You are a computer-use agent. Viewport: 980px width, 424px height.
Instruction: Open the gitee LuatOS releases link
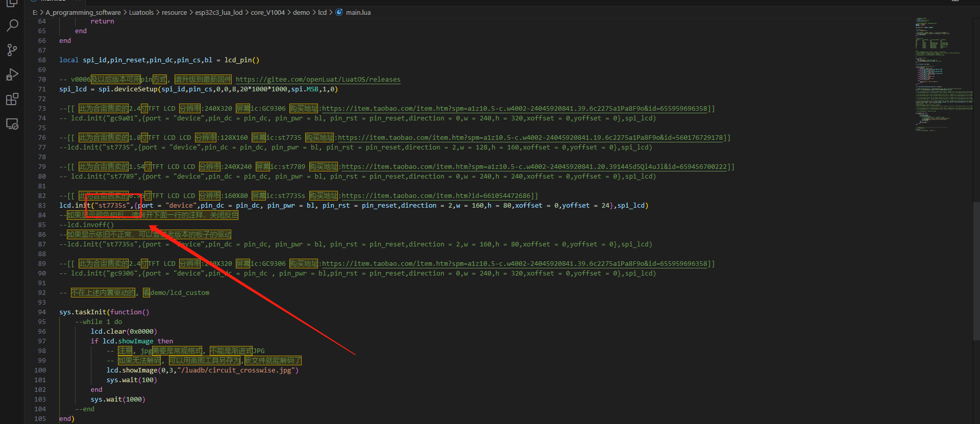(317, 80)
